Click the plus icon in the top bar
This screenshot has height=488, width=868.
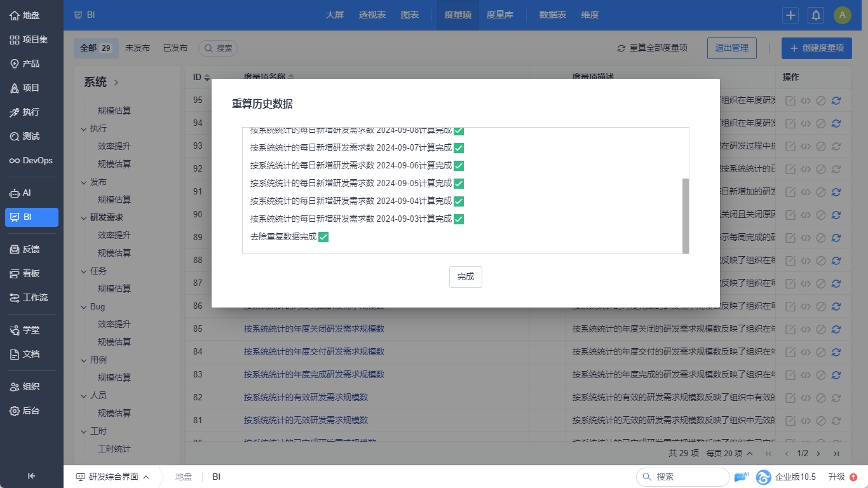790,15
